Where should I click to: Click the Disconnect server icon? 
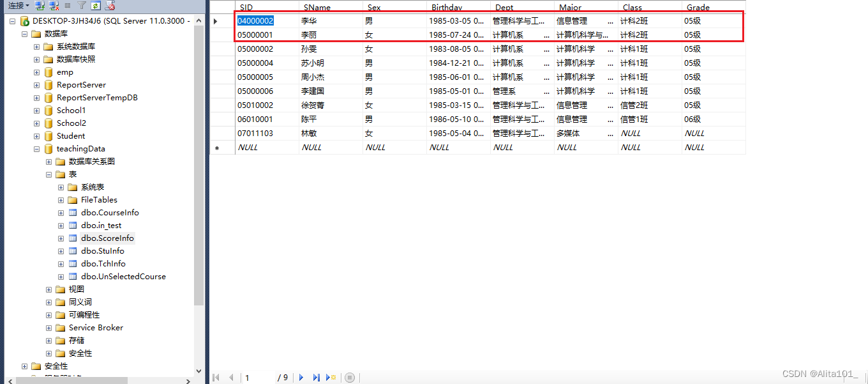(53, 6)
